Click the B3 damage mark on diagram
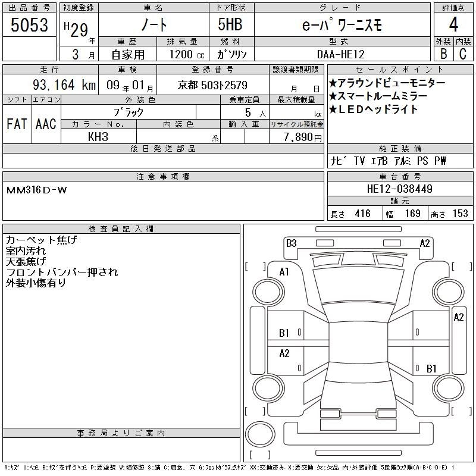 pyautogui.click(x=291, y=243)
